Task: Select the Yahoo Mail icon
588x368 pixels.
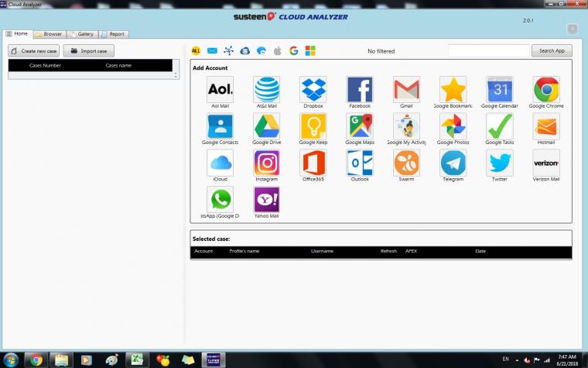Action: pos(266,199)
